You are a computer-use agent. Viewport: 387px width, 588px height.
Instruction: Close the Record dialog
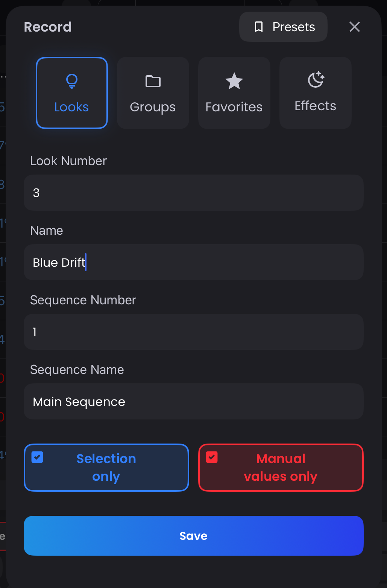coord(354,27)
